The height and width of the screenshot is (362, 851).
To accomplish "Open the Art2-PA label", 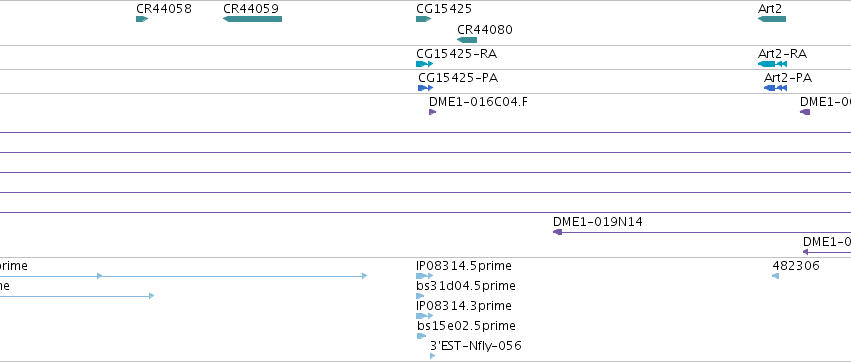I will (788, 78).
